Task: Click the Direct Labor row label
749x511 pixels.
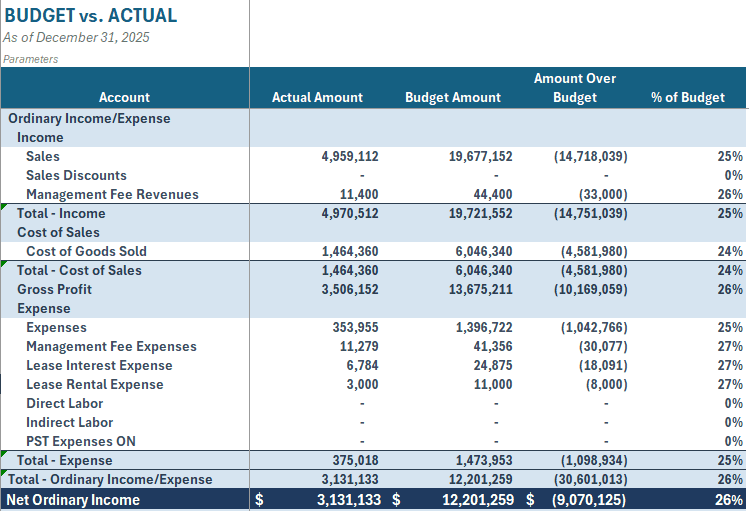Action: tap(64, 404)
